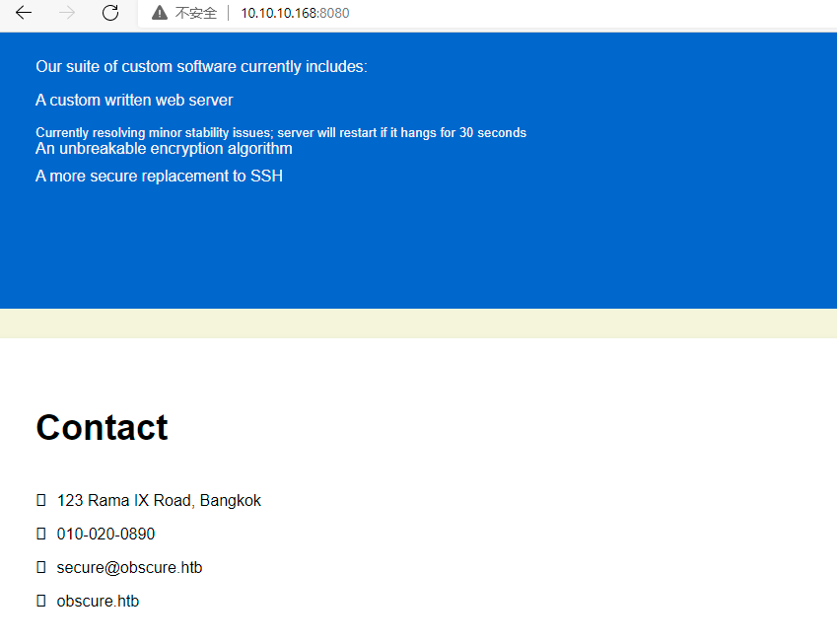Click the address text 123 Rama IX Road, Bangkok
This screenshot has height=644, width=837.
159,500
